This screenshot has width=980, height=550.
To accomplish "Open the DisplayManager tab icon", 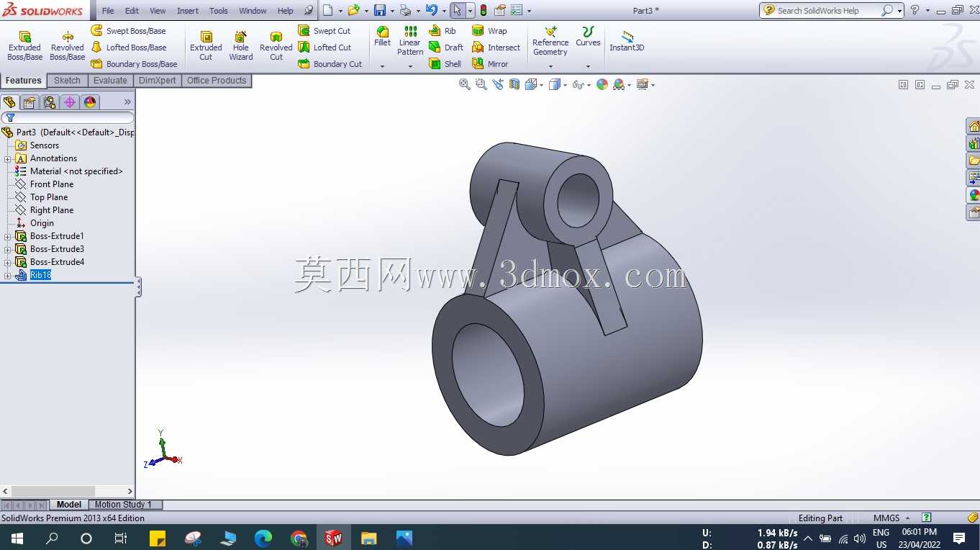I will point(90,102).
